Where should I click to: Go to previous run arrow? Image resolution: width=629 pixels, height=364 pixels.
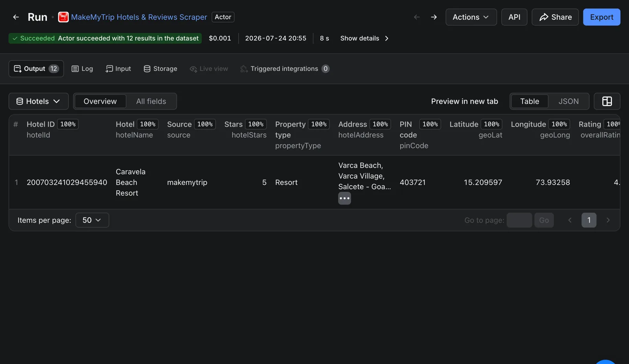tap(417, 17)
